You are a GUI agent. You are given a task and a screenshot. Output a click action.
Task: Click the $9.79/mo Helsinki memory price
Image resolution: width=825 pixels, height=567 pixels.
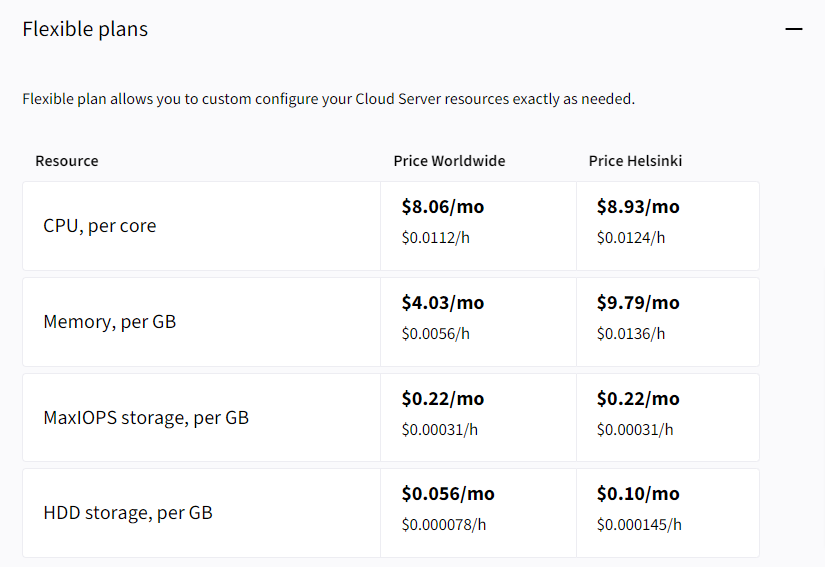point(638,303)
